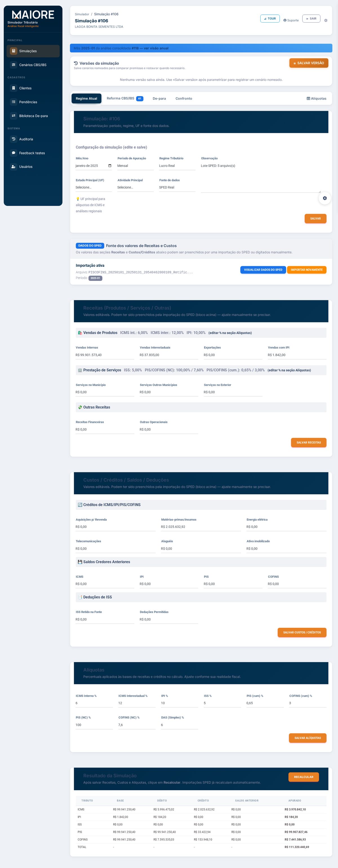Go to the Confronto tab
This screenshot has height=868, width=338.
[x=184, y=98]
